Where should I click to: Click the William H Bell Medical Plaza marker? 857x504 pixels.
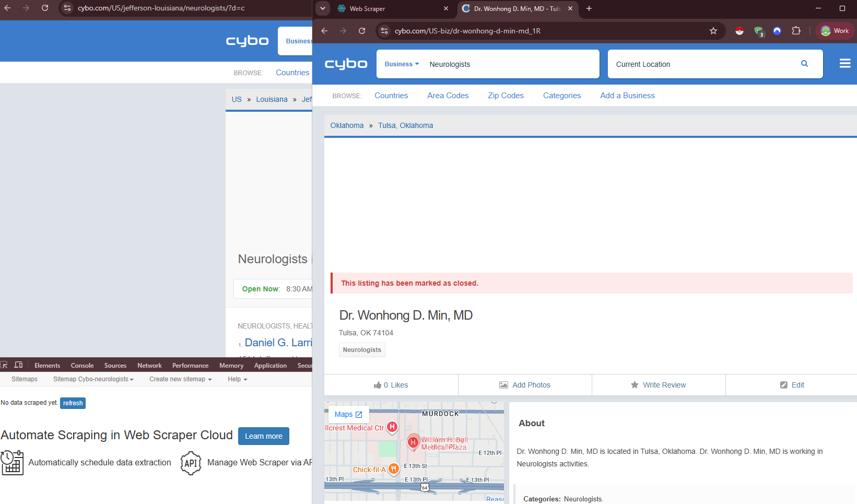413,442
